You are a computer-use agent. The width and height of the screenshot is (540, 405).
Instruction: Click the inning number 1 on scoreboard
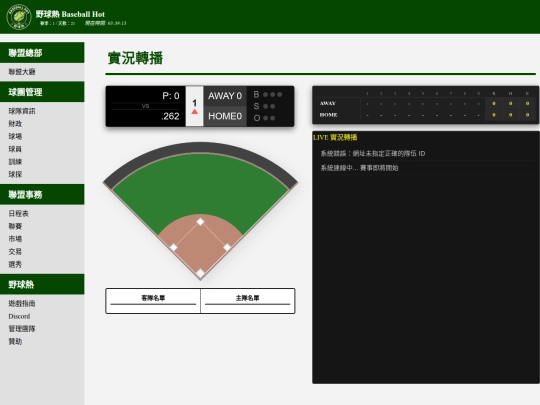(x=195, y=103)
